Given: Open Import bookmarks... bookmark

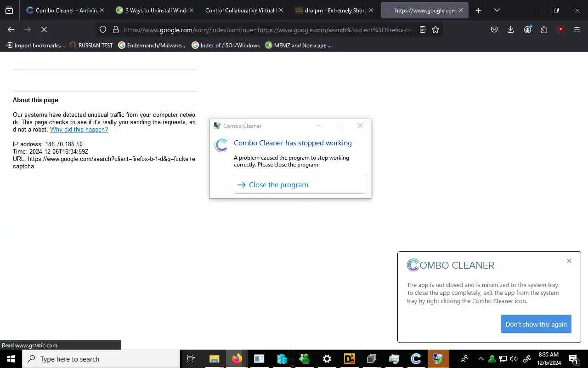Looking at the screenshot, I should click(35, 45).
